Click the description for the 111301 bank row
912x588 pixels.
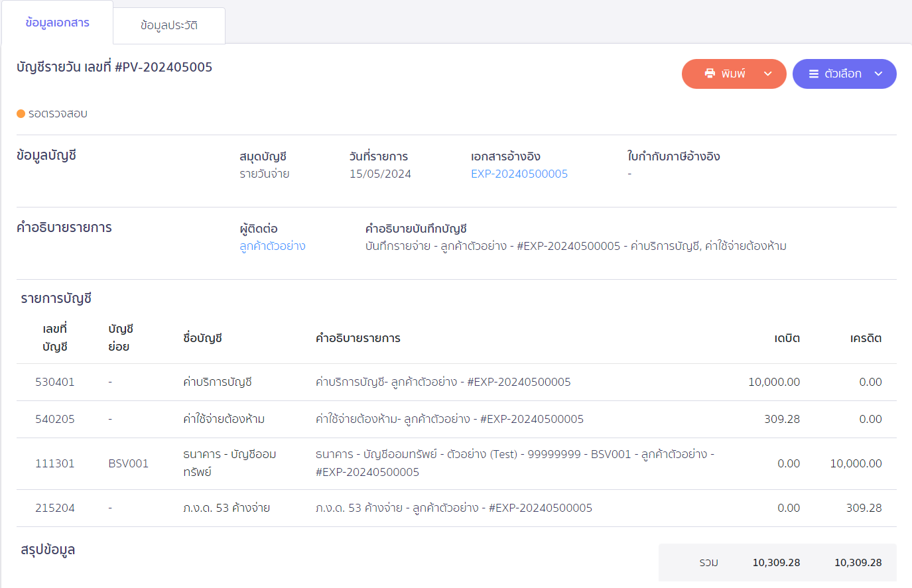tap(515, 463)
